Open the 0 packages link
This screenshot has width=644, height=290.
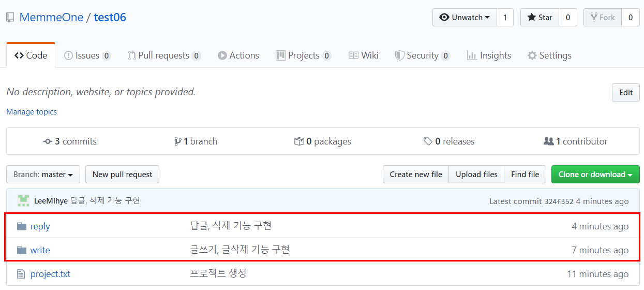(323, 141)
